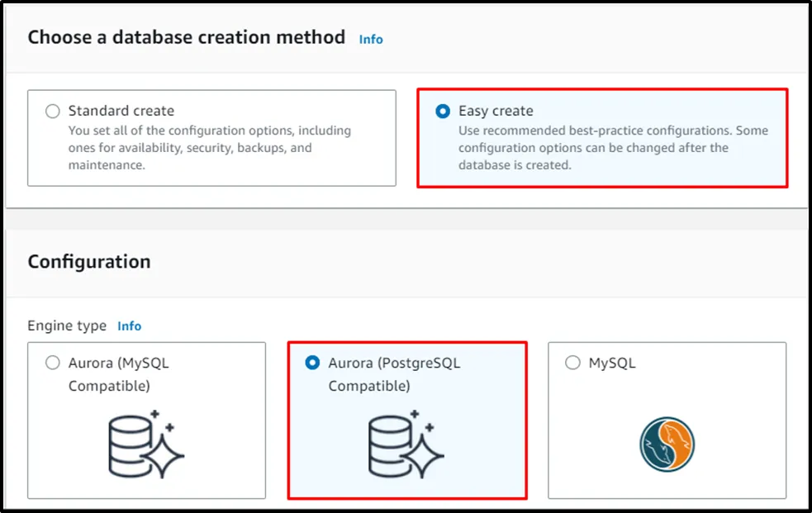Screen dimensions: 812x513
Task: Click the "Aurora (MySQL Compatible)" label text
Action: point(118,374)
